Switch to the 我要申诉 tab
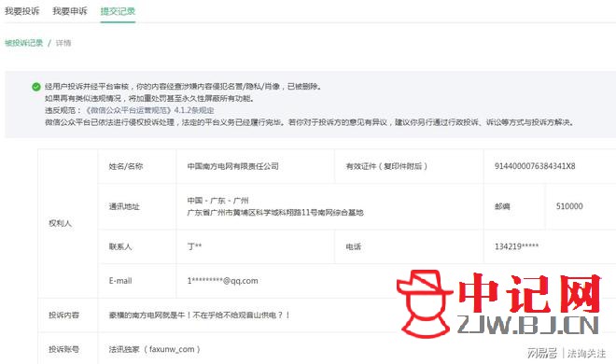The height and width of the screenshot is (364, 616). (70, 11)
